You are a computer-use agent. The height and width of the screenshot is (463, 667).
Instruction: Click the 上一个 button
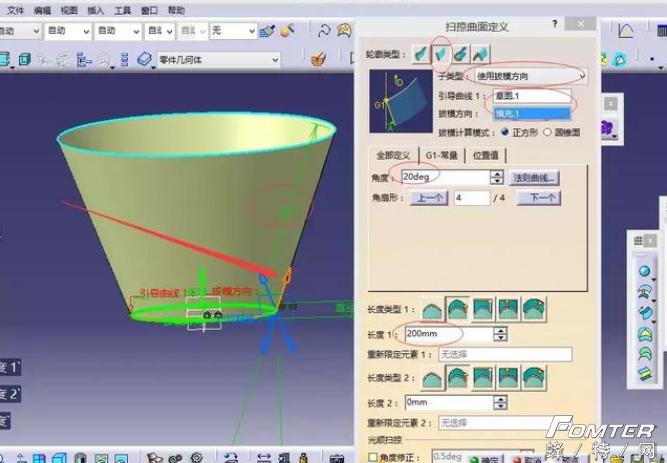429,198
